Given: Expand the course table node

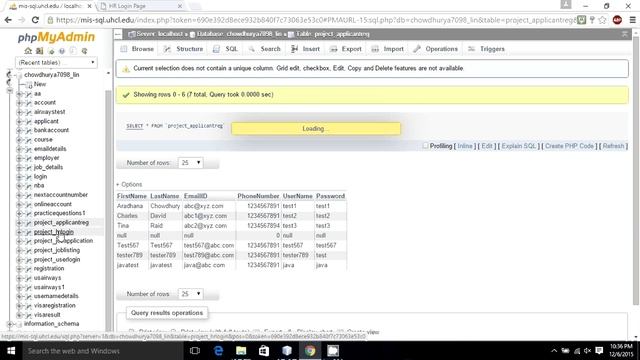Looking at the screenshot, I should 19,140.
